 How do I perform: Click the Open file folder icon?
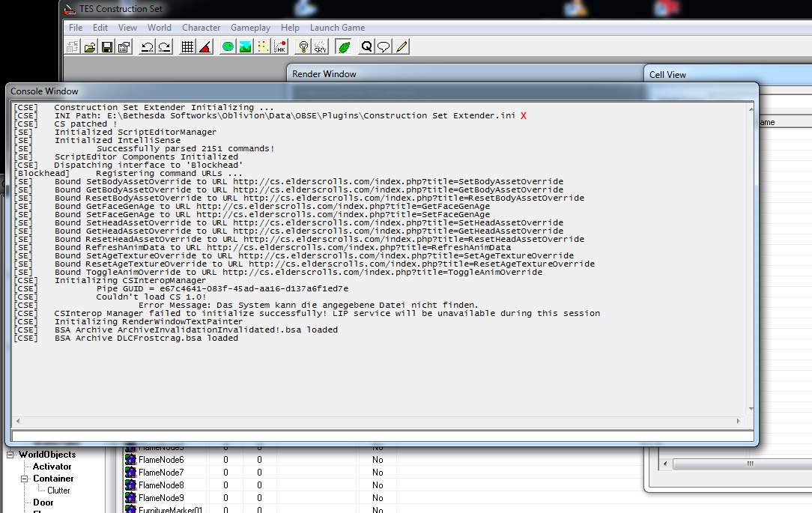90,47
